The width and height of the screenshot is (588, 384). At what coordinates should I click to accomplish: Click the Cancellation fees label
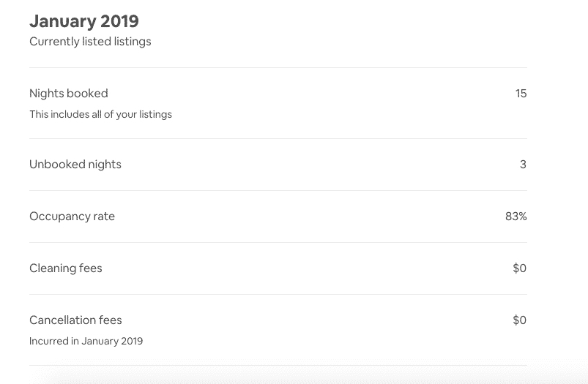click(75, 320)
